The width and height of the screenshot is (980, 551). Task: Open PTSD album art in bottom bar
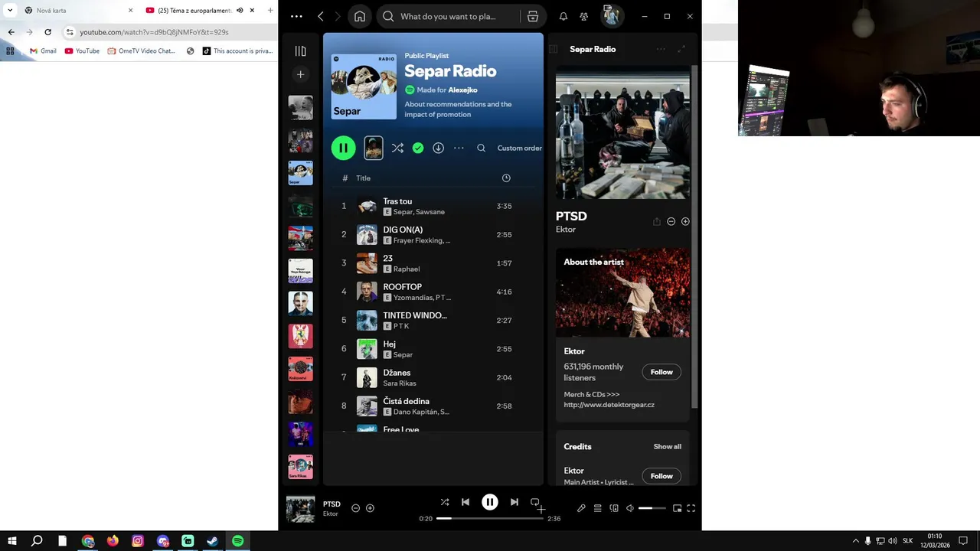click(300, 509)
